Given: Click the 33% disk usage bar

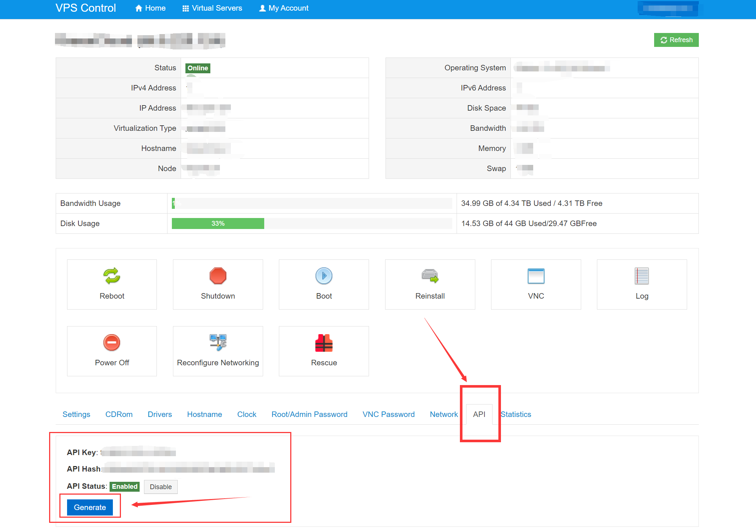Looking at the screenshot, I should 218,223.
